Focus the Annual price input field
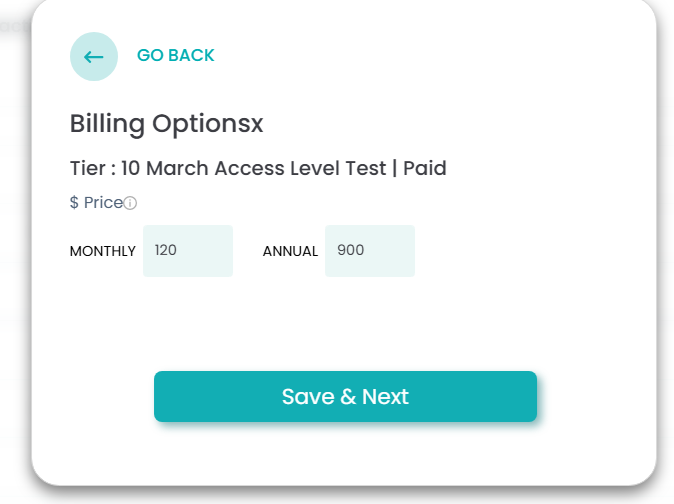The width and height of the screenshot is (674, 504). 370,251
